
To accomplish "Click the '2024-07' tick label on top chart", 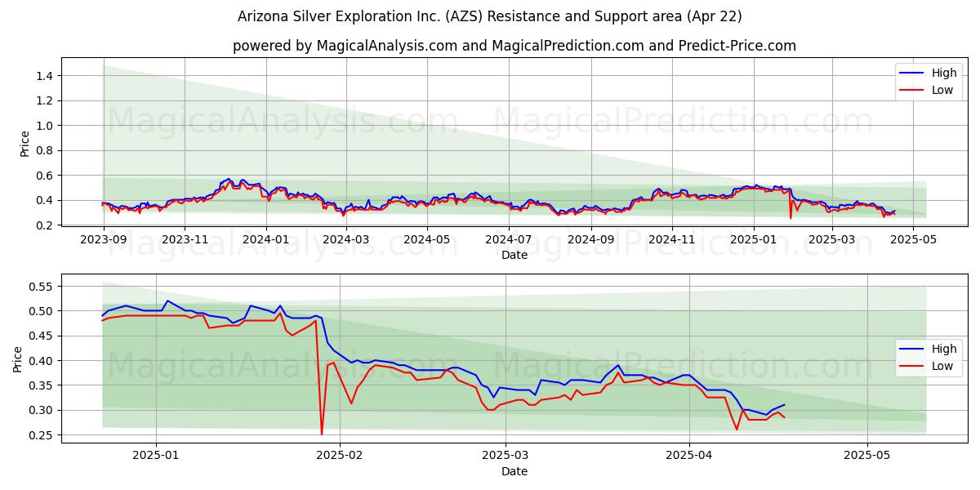I will [x=510, y=239].
